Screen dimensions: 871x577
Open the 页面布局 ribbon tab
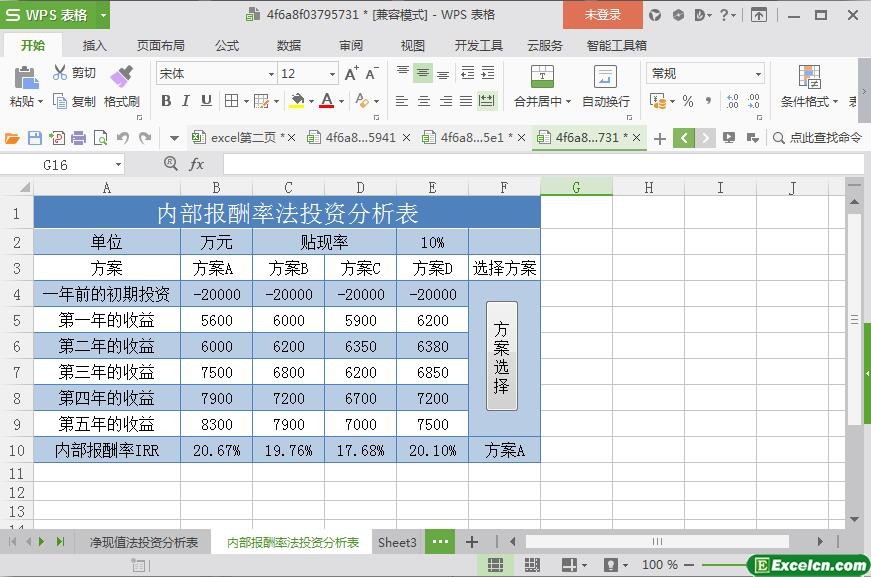[161, 46]
